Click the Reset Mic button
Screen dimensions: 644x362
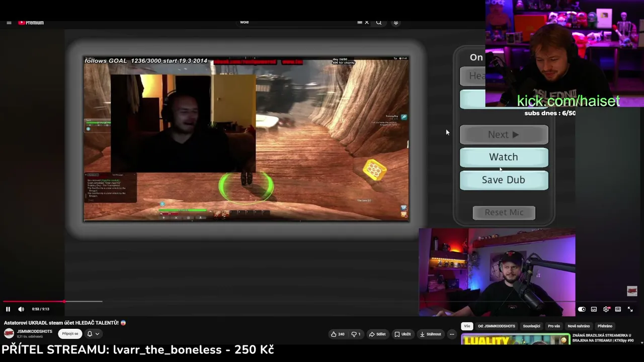click(504, 213)
